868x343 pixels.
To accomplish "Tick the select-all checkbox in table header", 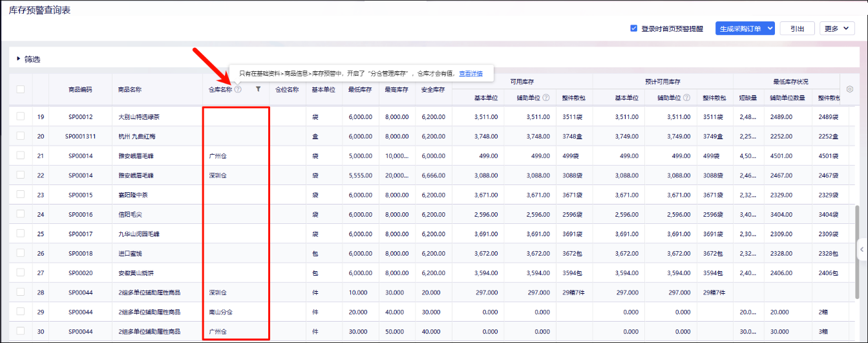I will [21, 90].
